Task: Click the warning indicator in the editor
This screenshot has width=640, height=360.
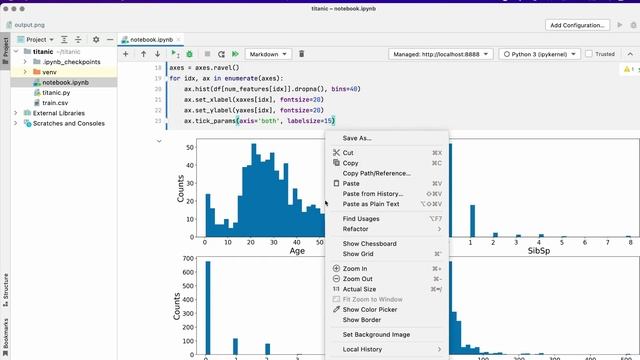Action: coord(629,69)
